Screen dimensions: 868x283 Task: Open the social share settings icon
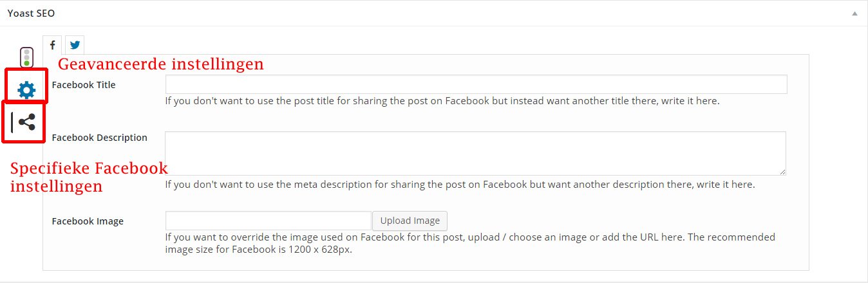point(26,122)
